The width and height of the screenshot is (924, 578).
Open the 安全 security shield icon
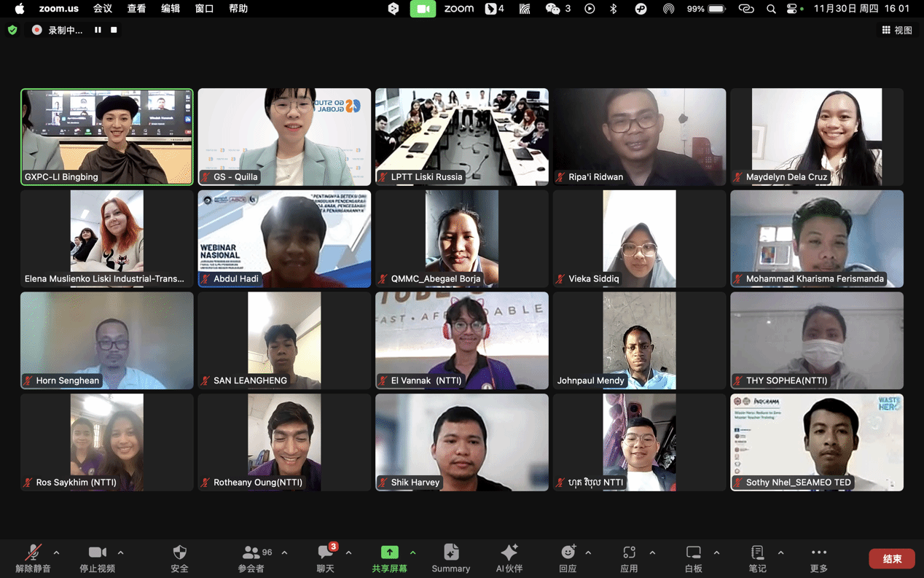point(179,558)
